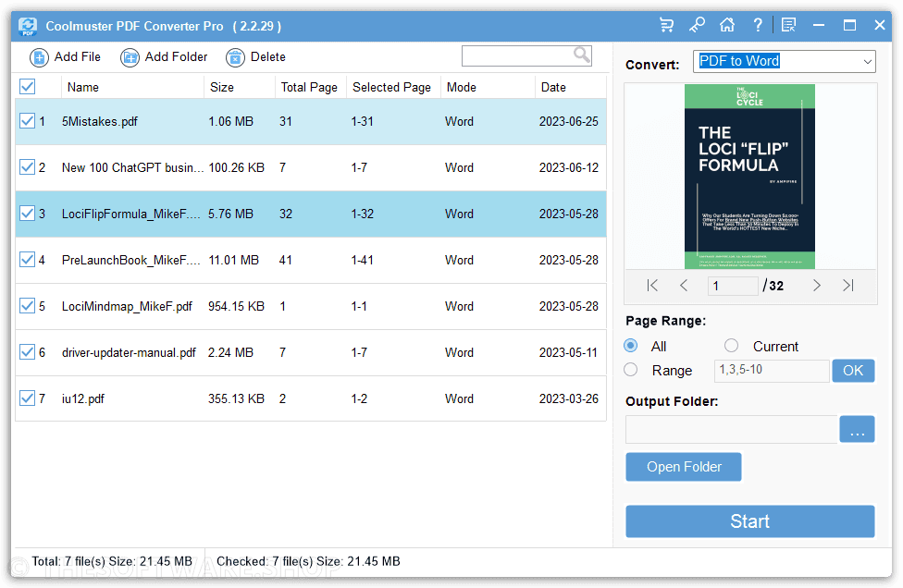Click the OK range button
903x588 pixels.
coord(853,371)
